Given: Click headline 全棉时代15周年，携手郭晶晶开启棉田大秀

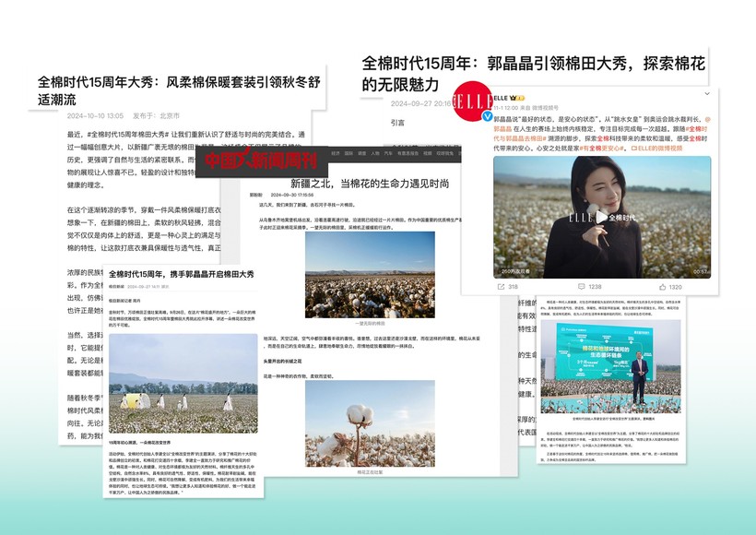Looking at the screenshot, I should click(x=182, y=274).
